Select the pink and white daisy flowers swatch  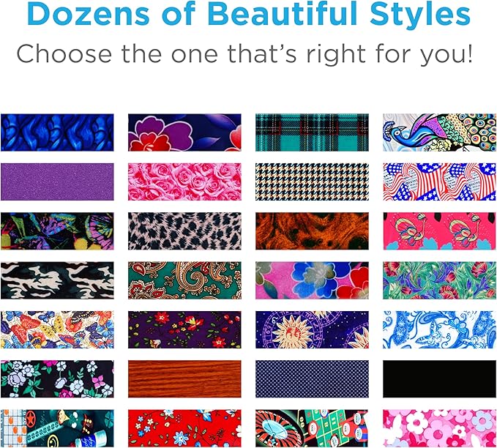click(439, 428)
